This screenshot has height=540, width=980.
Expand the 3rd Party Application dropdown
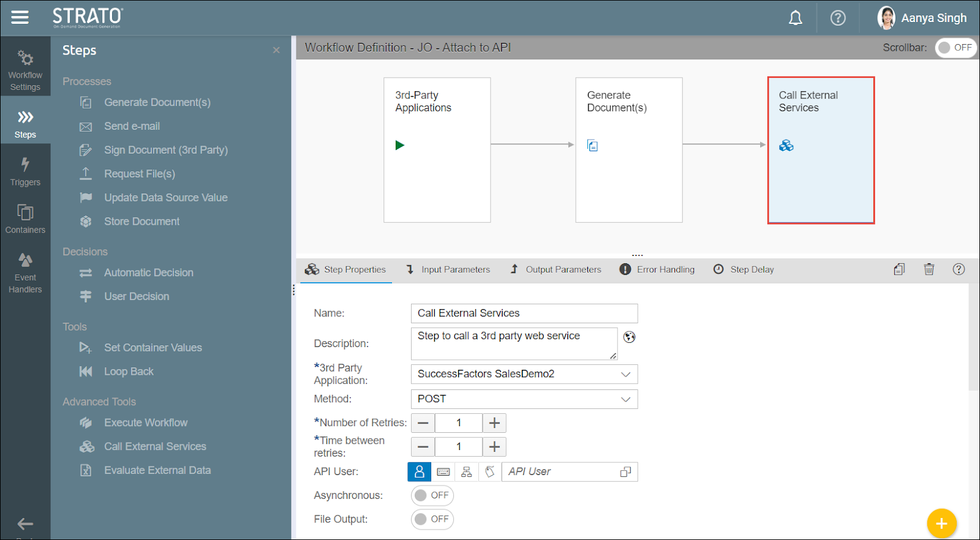(524, 374)
